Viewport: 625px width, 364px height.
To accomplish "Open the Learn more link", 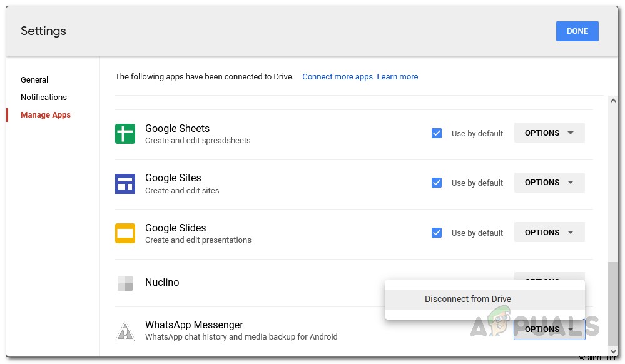I will point(397,77).
